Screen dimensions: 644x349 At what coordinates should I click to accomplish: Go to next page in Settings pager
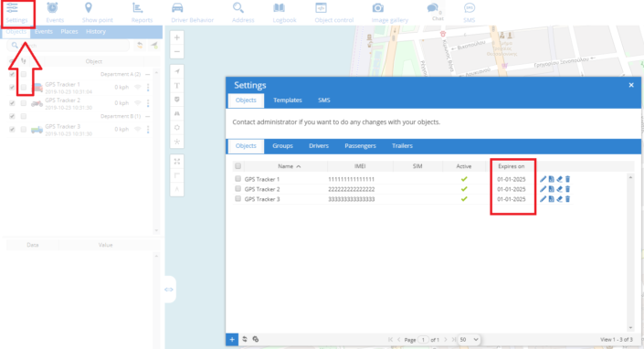(446, 340)
